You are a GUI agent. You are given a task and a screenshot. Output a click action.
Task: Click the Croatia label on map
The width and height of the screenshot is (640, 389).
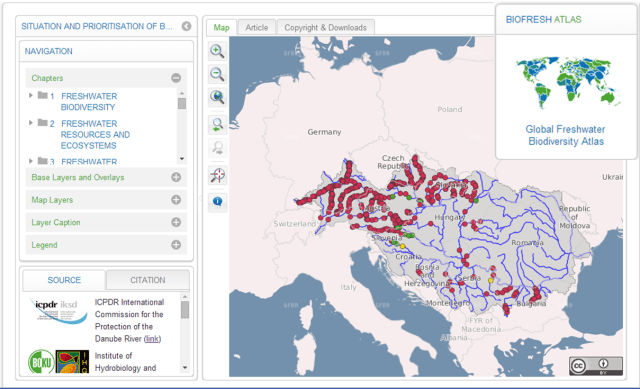point(409,257)
